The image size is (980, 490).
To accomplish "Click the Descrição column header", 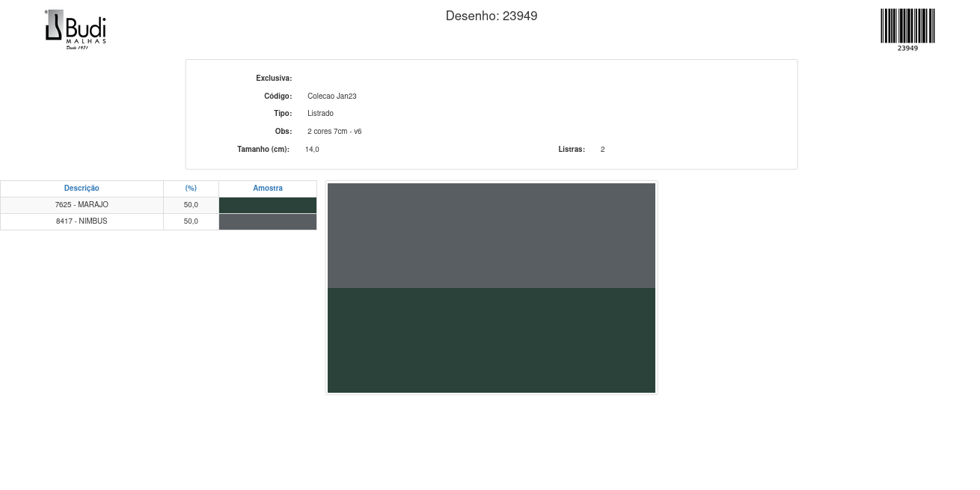I will 82,189.
